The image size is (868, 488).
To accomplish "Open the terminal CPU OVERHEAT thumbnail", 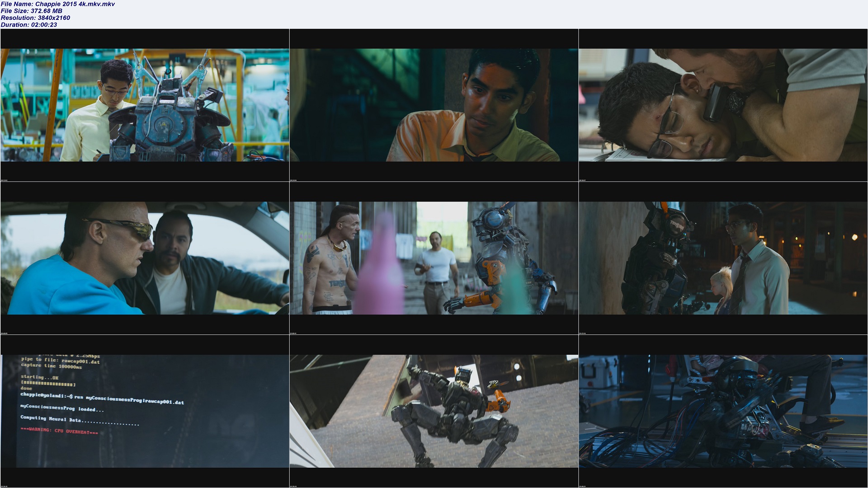I will pos(145,411).
